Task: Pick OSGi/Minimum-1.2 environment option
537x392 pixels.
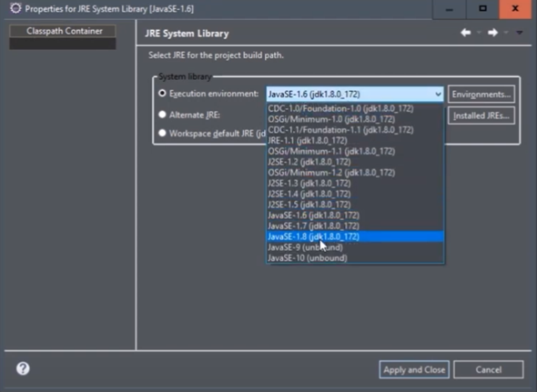Action: 355,172
